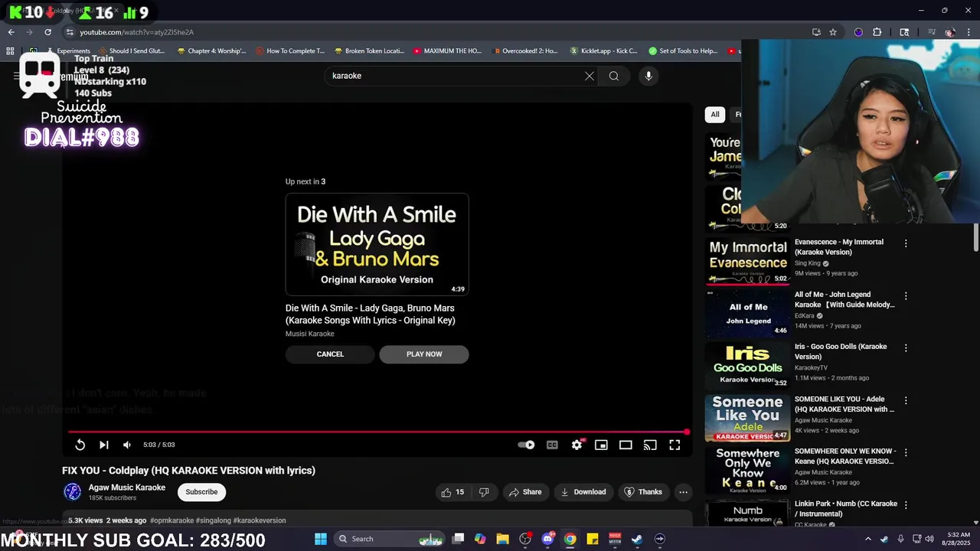Open more actions ellipsis below video
This screenshot has width=980, height=551.
(x=683, y=492)
